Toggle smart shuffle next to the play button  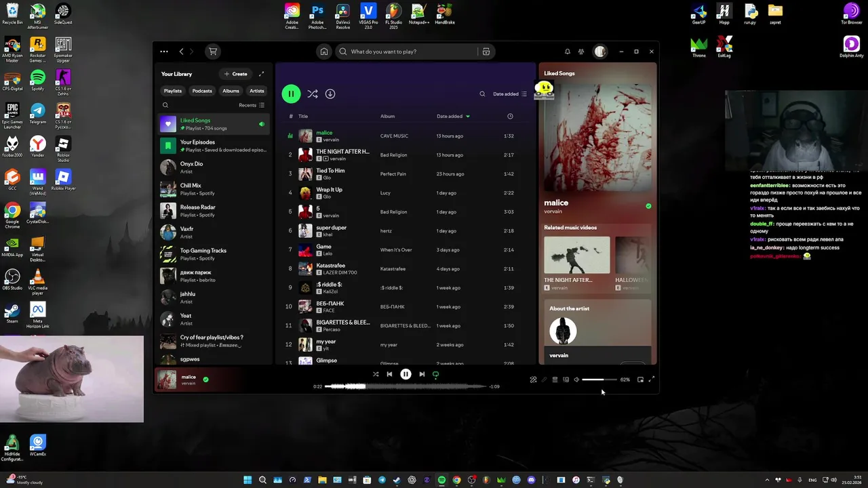click(312, 94)
